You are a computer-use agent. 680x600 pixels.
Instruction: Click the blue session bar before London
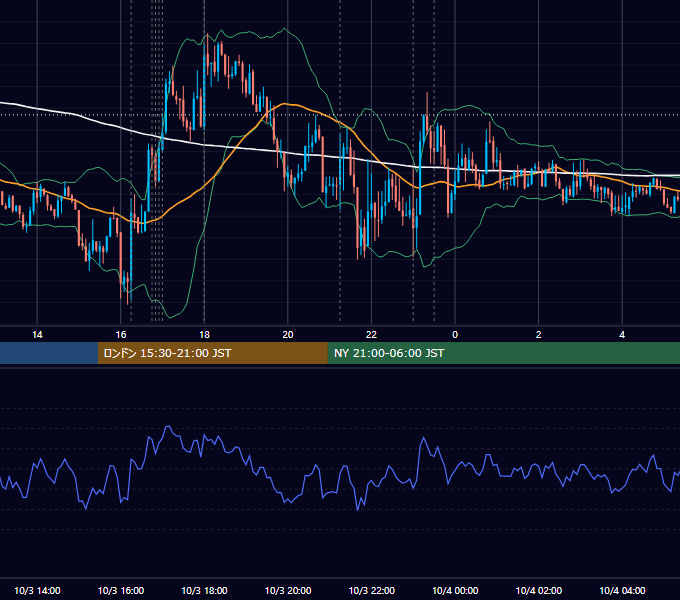[49, 353]
